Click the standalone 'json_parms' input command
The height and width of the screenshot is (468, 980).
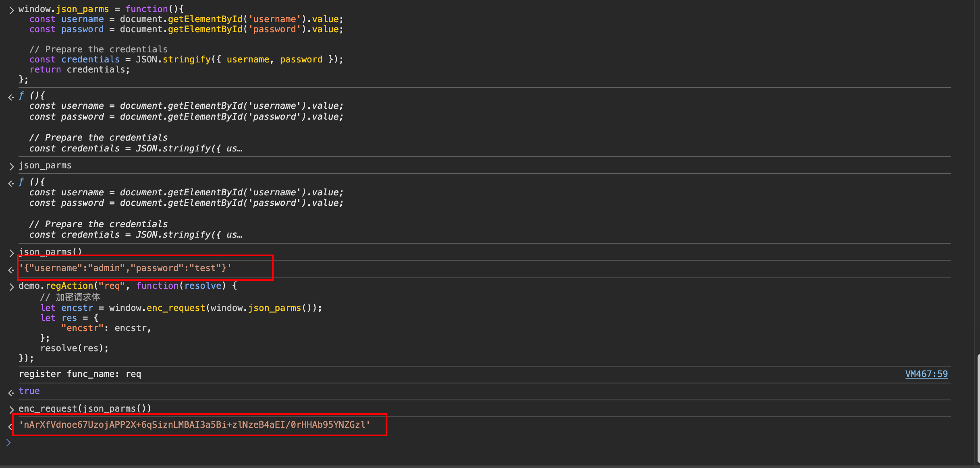(x=45, y=166)
